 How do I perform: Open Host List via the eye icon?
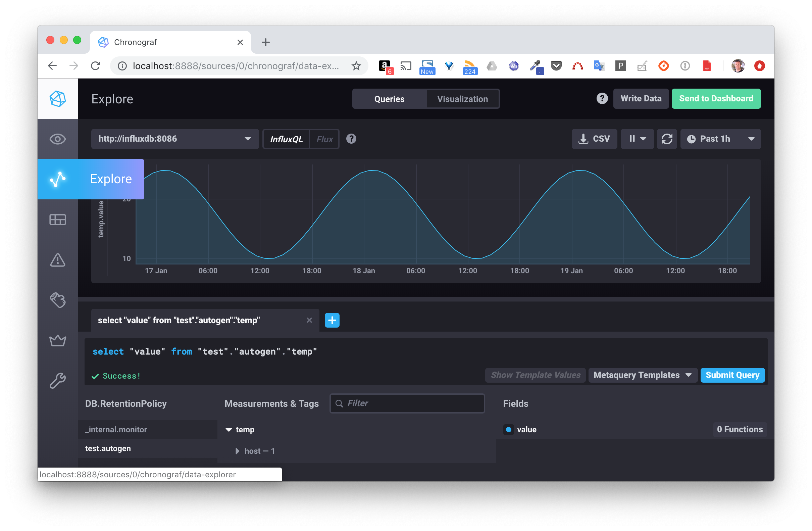tap(58, 139)
